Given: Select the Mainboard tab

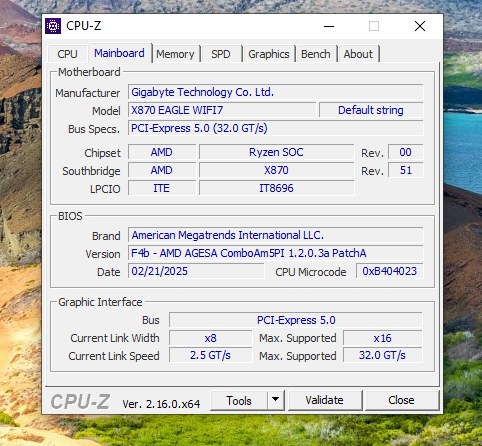Looking at the screenshot, I should coord(120,53).
